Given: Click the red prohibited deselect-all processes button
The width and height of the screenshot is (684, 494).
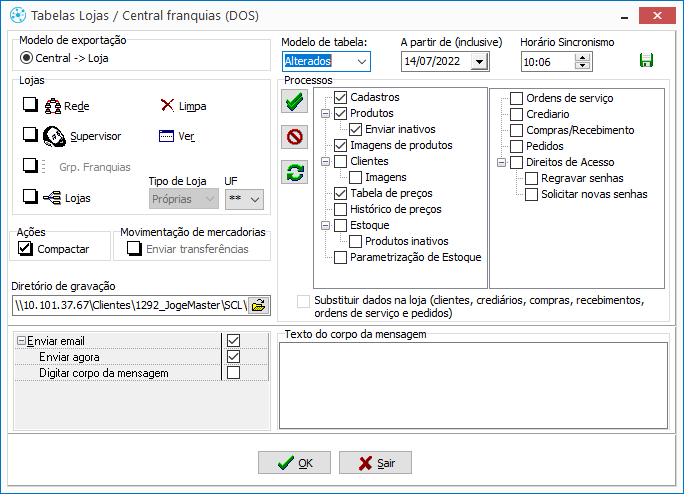Looking at the screenshot, I should click(294, 137).
